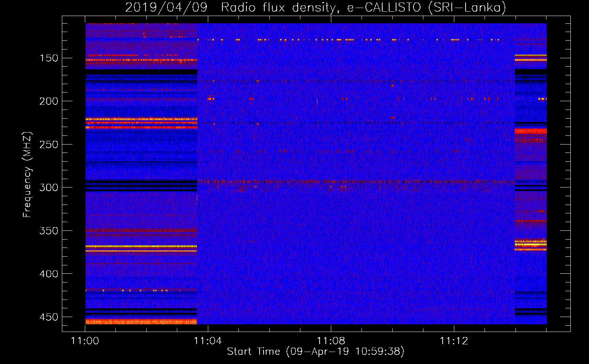Click the 300 frequency tick label
Image resolution: width=589 pixels, height=364 pixels.
(x=49, y=187)
